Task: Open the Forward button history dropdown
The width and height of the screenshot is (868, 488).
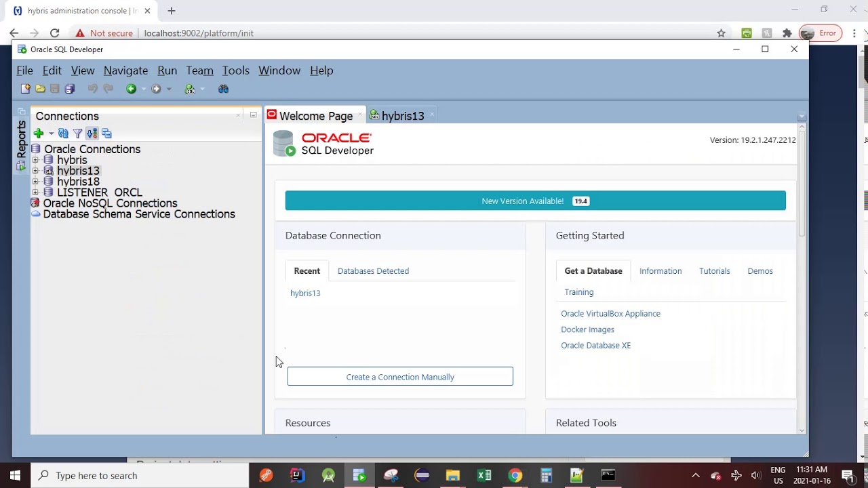Action: (x=169, y=89)
